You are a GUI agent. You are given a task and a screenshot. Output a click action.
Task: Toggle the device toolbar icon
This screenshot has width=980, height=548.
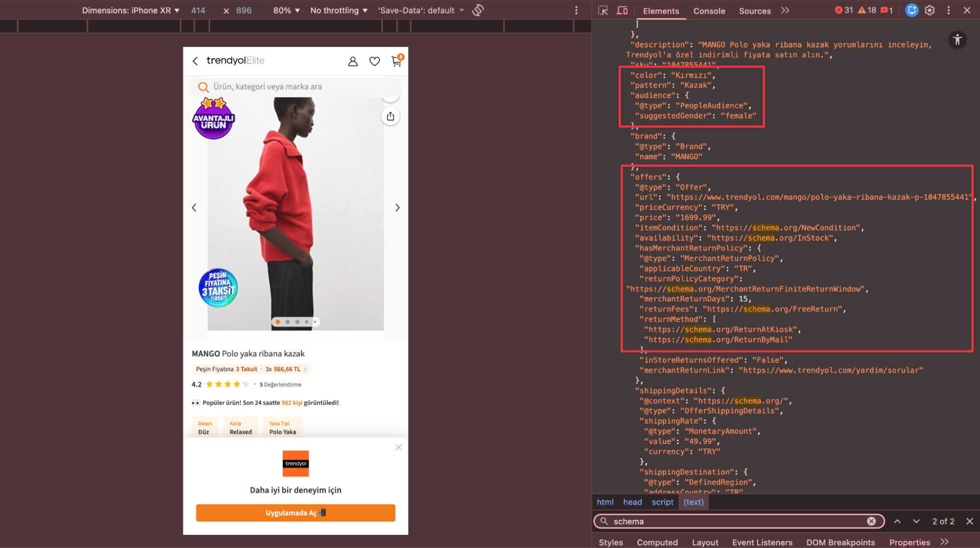pos(622,10)
